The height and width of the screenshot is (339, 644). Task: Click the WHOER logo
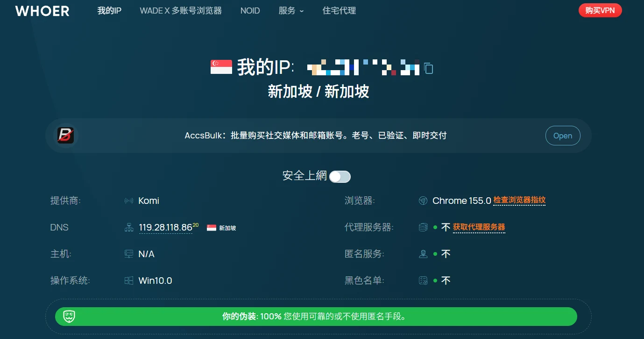(42, 11)
